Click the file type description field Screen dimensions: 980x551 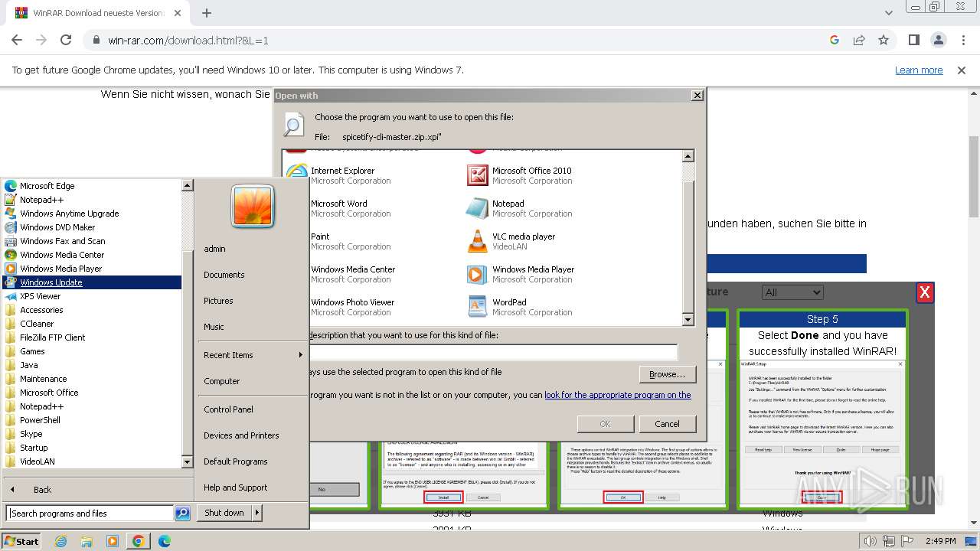coord(493,352)
